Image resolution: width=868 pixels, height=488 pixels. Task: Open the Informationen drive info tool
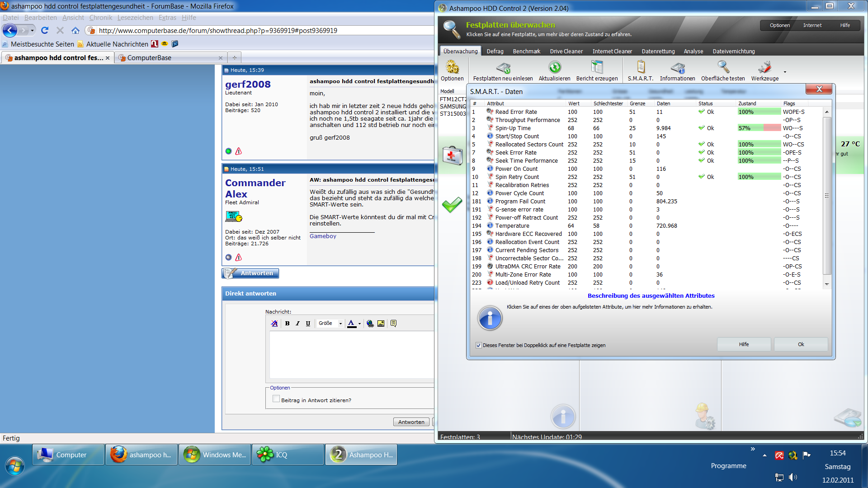pos(677,68)
